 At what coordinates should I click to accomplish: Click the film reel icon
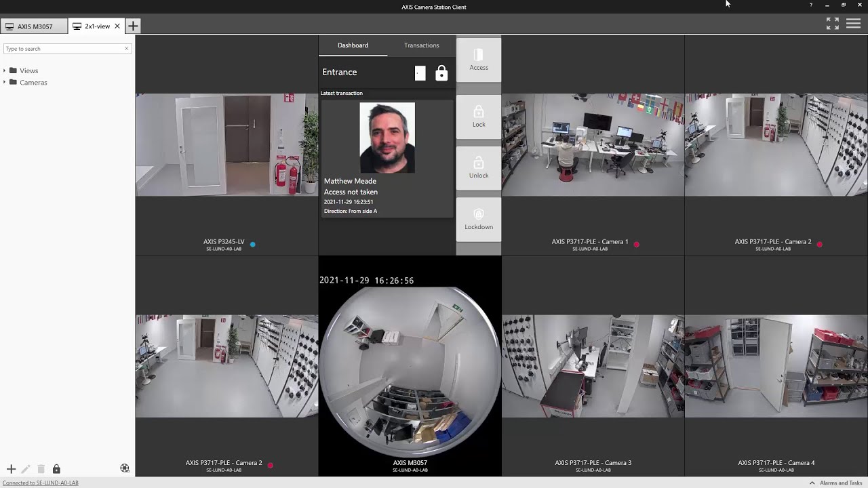click(x=125, y=468)
